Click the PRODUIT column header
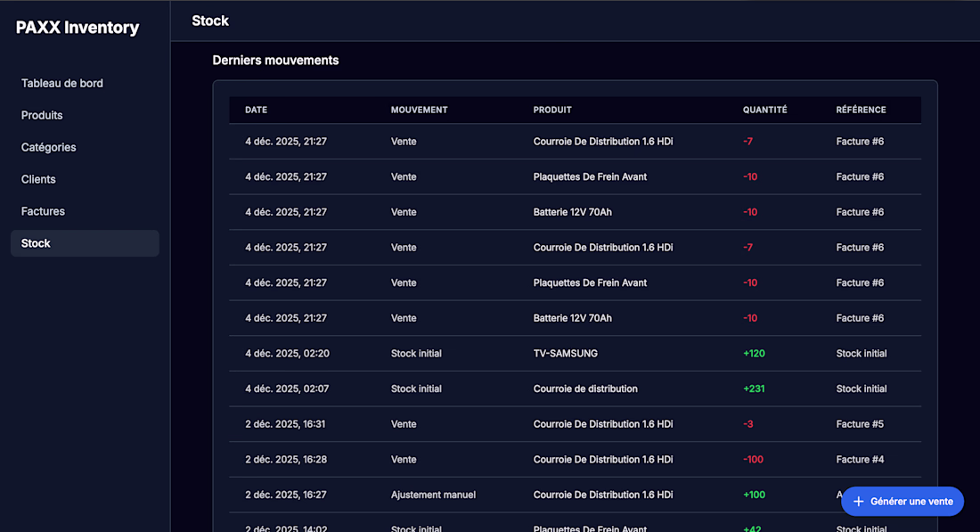980x532 pixels. tap(552, 110)
